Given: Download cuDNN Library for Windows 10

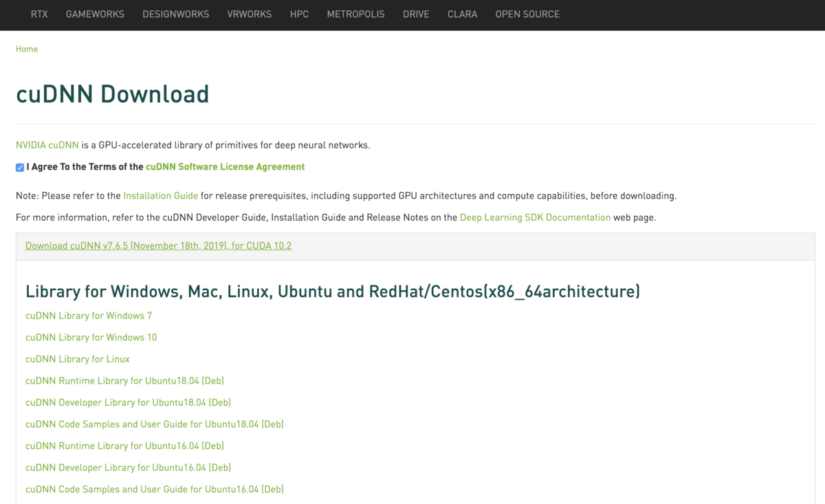Looking at the screenshot, I should coord(91,337).
